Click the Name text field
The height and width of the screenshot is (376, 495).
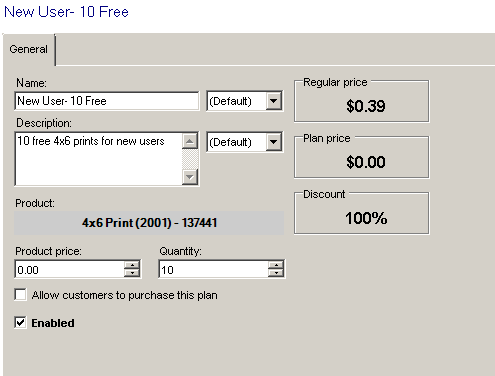tap(107, 101)
